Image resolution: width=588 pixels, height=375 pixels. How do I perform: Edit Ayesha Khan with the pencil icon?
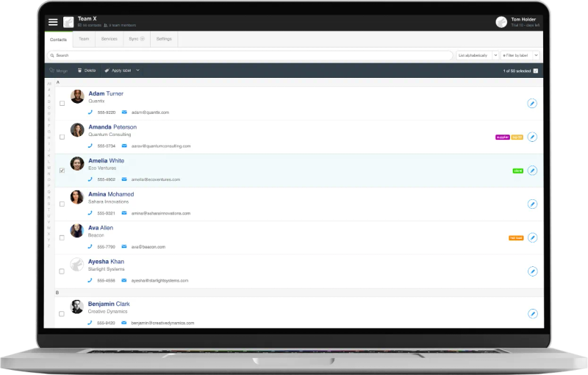pos(532,271)
